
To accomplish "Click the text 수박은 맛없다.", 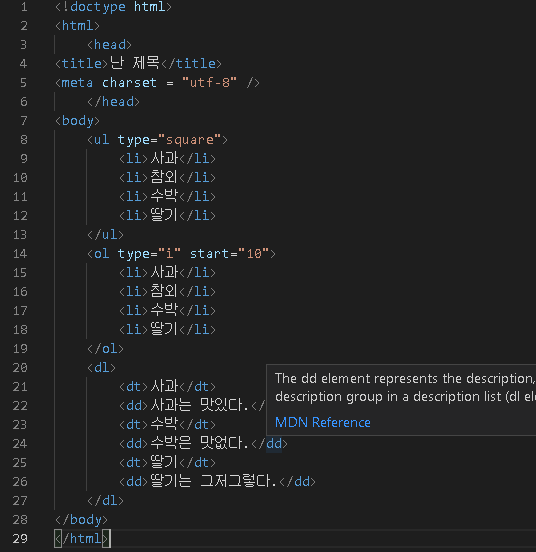I will tap(200, 444).
